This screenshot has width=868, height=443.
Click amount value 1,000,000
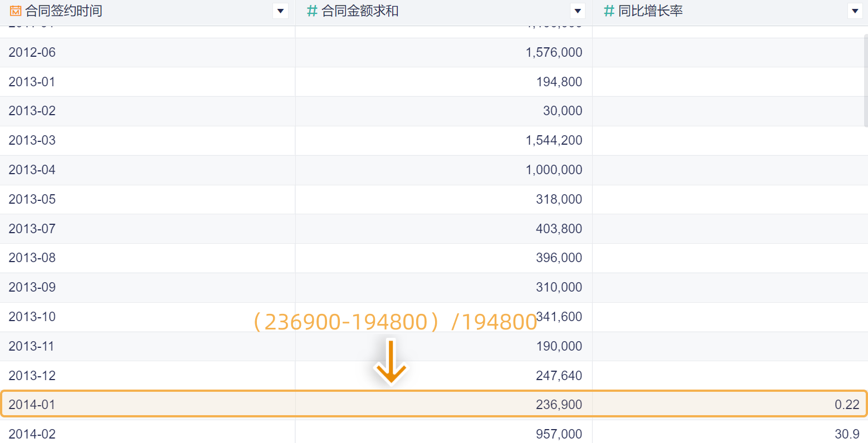click(x=554, y=170)
